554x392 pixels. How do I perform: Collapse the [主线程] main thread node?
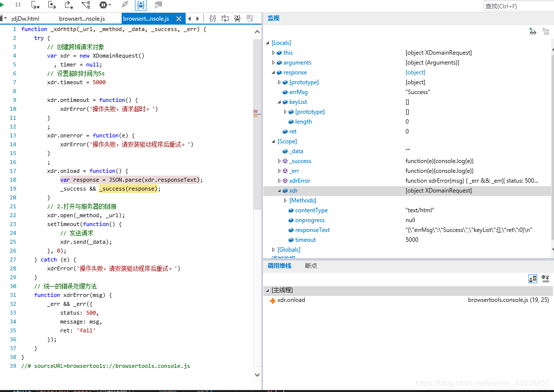(x=267, y=290)
